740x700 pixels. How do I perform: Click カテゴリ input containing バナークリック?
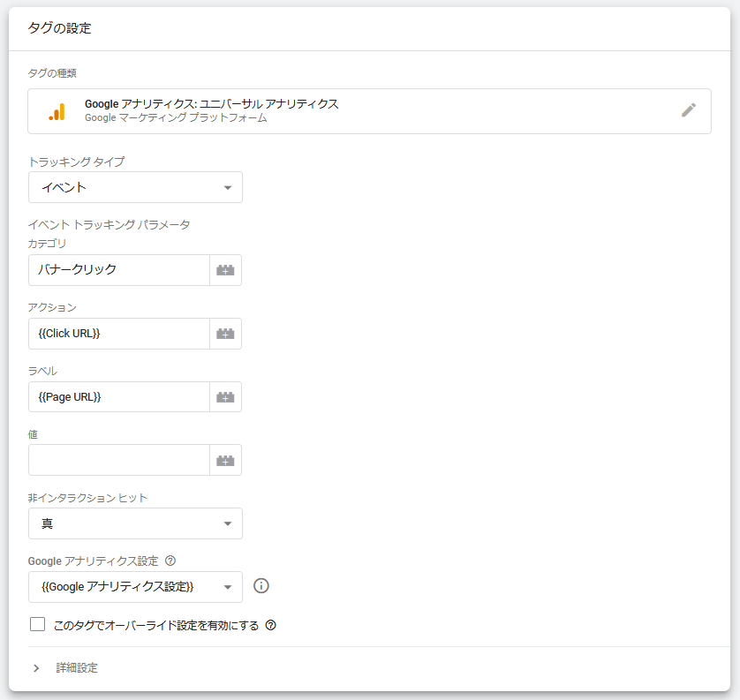(119, 270)
